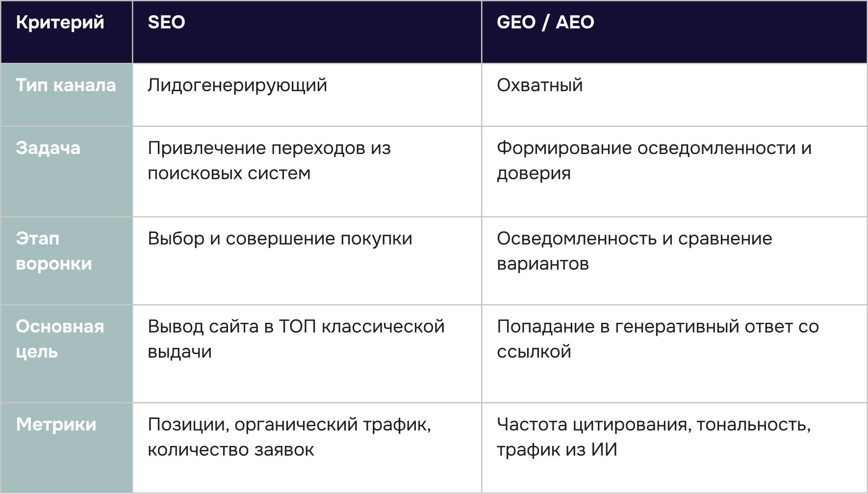This screenshot has height=494, width=868.
Task: Select 'Формирование осведомленности и доверия' cell
Action: pos(674,171)
